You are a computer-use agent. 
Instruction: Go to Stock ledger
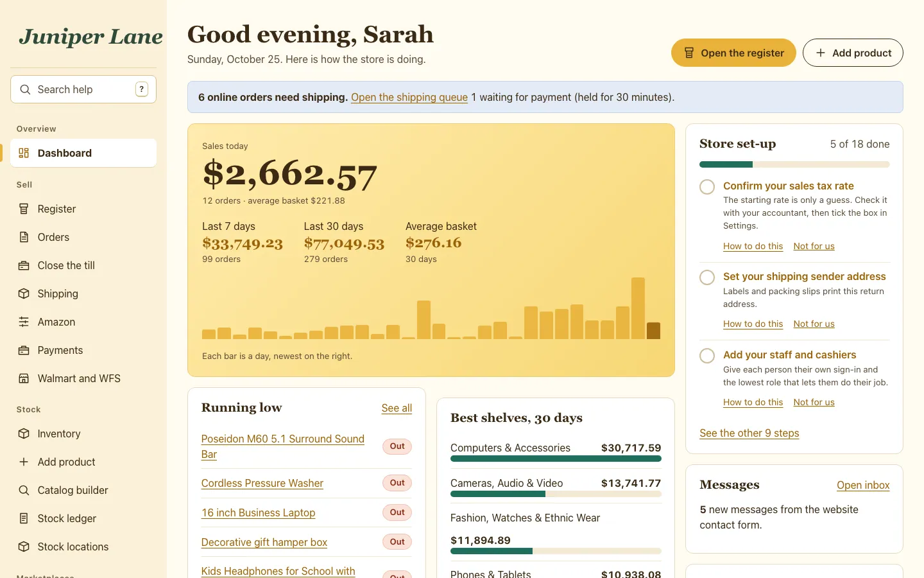click(83, 518)
